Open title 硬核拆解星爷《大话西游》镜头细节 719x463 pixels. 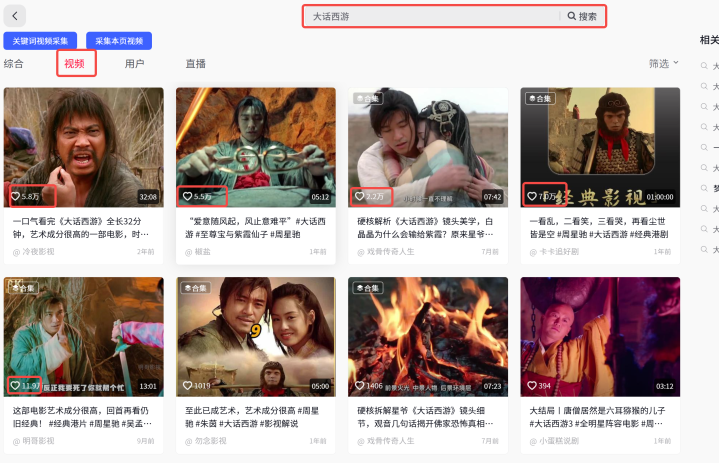(426, 417)
